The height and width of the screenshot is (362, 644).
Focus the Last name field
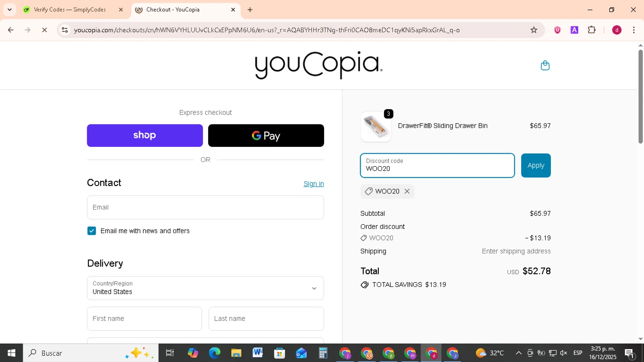coord(266,319)
